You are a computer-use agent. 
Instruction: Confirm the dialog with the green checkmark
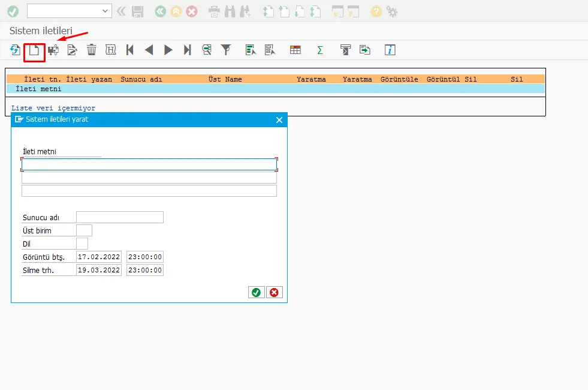click(x=256, y=292)
